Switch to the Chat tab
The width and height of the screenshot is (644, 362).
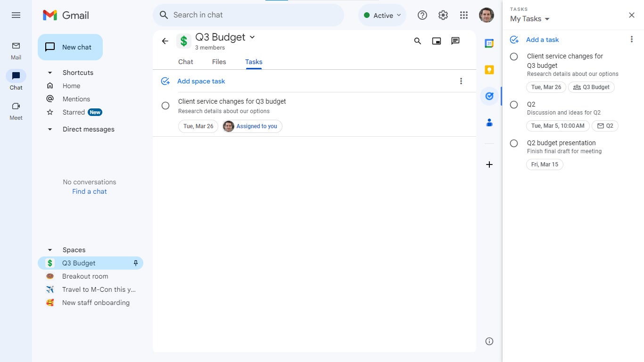pyautogui.click(x=186, y=62)
